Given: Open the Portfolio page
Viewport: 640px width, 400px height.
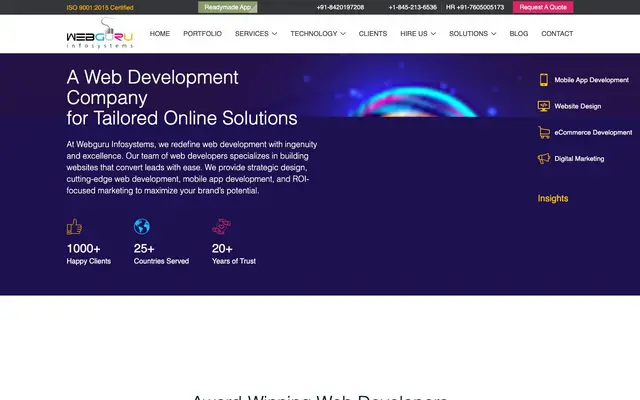Looking at the screenshot, I should click(x=202, y=33).
